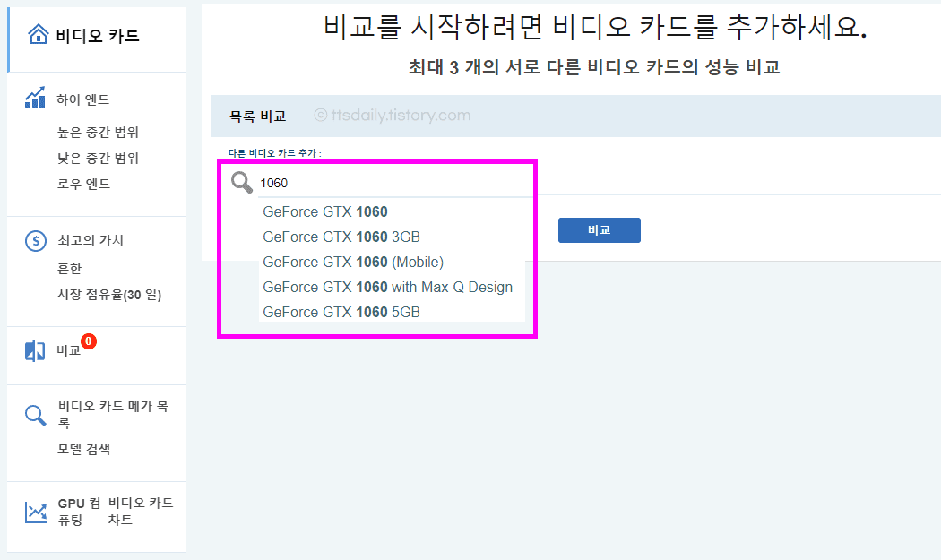Click the home icon beside 비디오 카드
The height and width of the screenshot is (560, 941).
39,34
